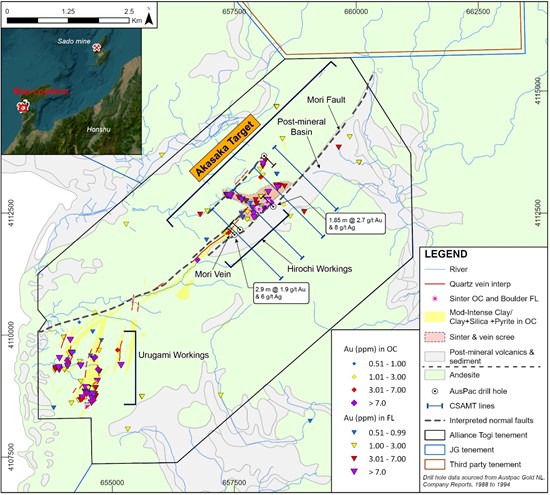Click the Sinter OC and Boulder FL symbol

(435, 299)
